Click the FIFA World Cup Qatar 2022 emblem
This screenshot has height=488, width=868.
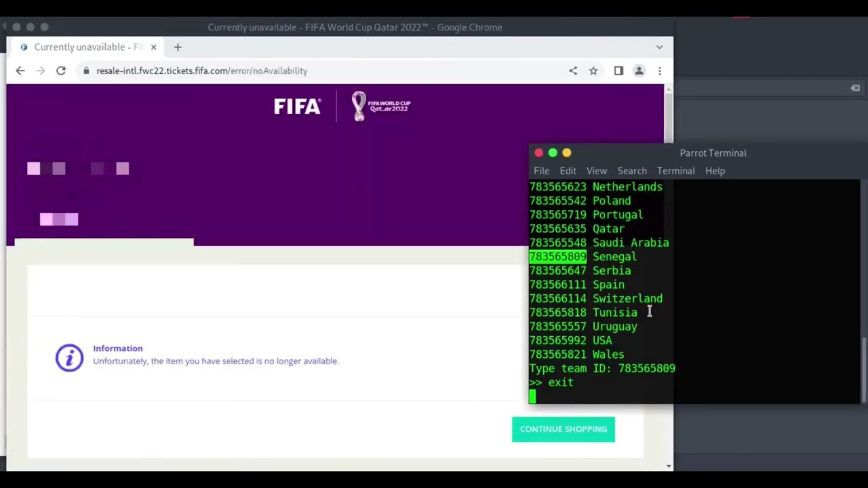click(380, 106)
